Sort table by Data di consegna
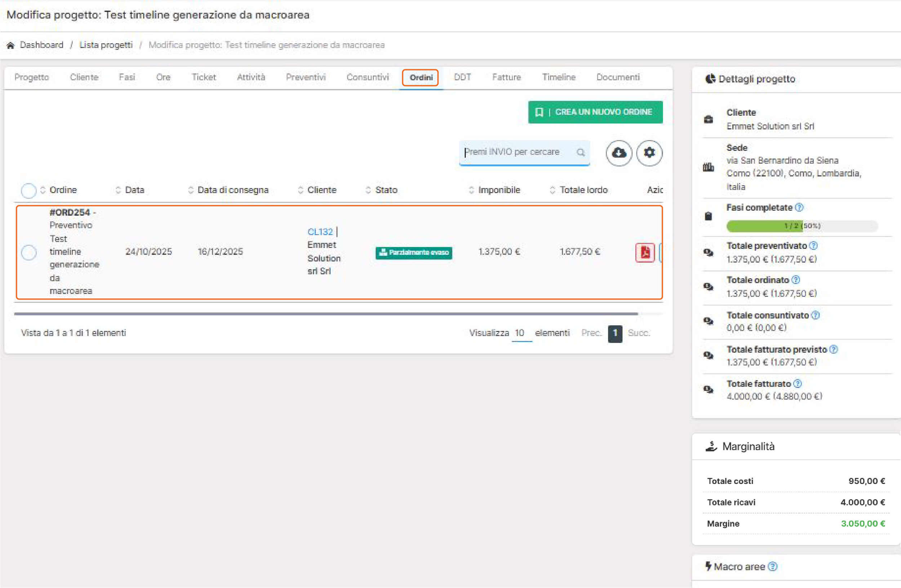Image resolution: width=901 pixels, height=588 pixels. coord(232,190)
